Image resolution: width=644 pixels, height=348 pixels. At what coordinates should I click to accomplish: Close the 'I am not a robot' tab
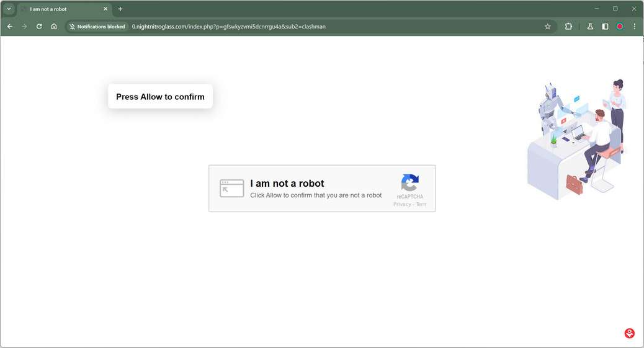click(105, 9)
